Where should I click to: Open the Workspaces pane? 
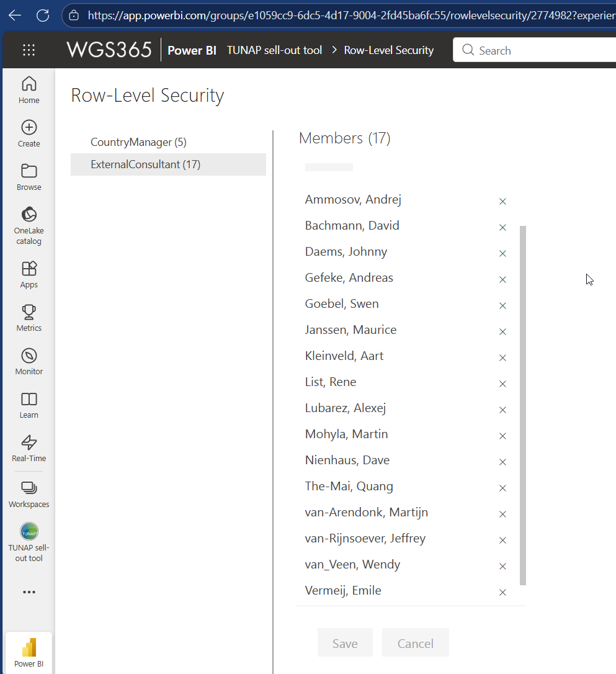(29, 494)
